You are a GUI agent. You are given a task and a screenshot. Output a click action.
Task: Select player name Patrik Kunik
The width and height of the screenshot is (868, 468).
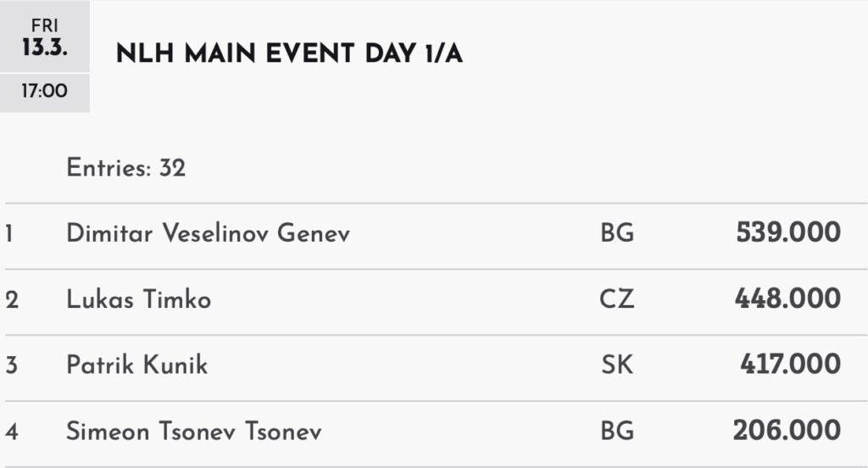tap(137, 365)
